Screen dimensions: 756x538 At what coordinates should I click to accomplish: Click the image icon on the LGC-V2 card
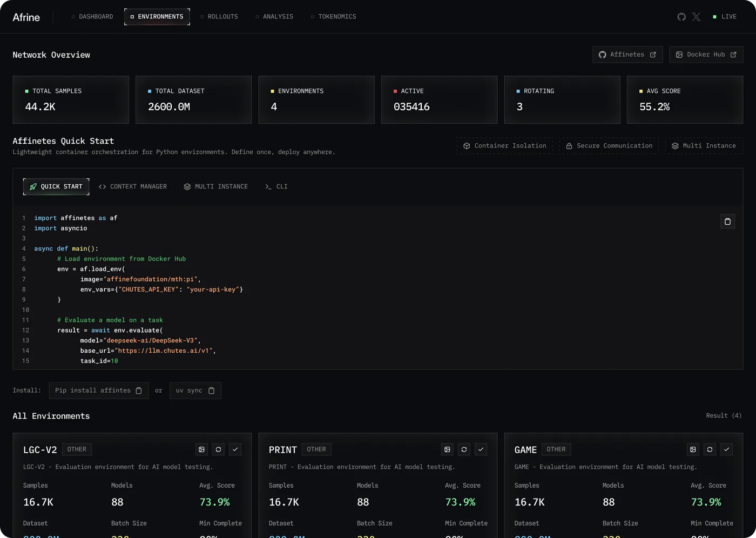click(201, 449)
